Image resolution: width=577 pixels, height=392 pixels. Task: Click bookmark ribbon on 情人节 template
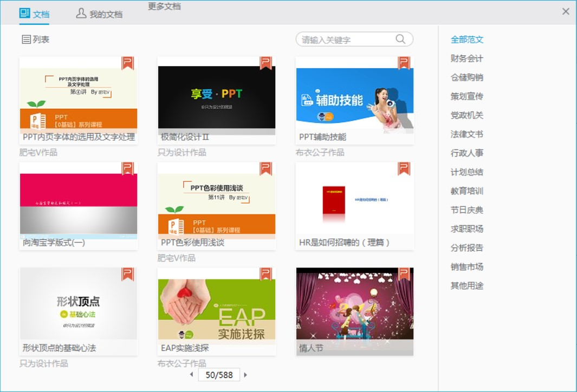point(404,274)
